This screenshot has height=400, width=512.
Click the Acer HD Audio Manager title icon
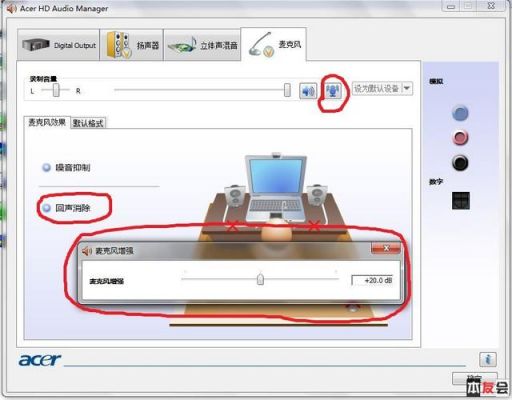pyautogui.click(x=11, y=8)
